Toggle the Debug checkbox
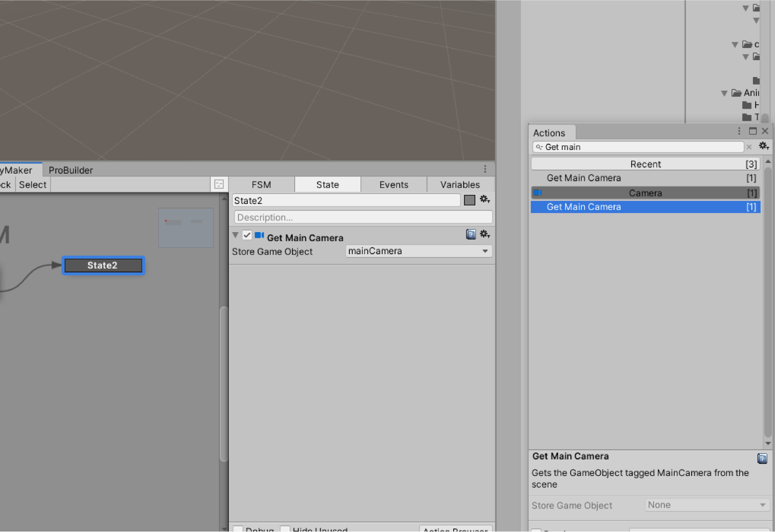The image size is (775, 532). coord(238,529)
